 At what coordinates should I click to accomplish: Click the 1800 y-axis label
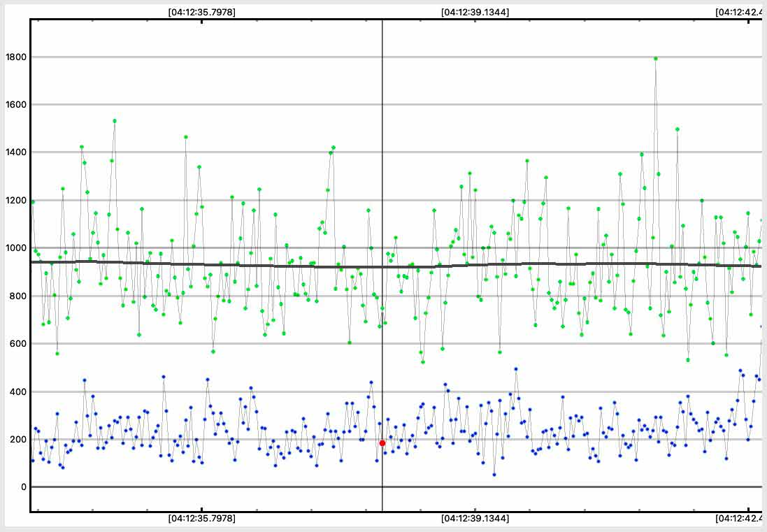tap(14, 57)
